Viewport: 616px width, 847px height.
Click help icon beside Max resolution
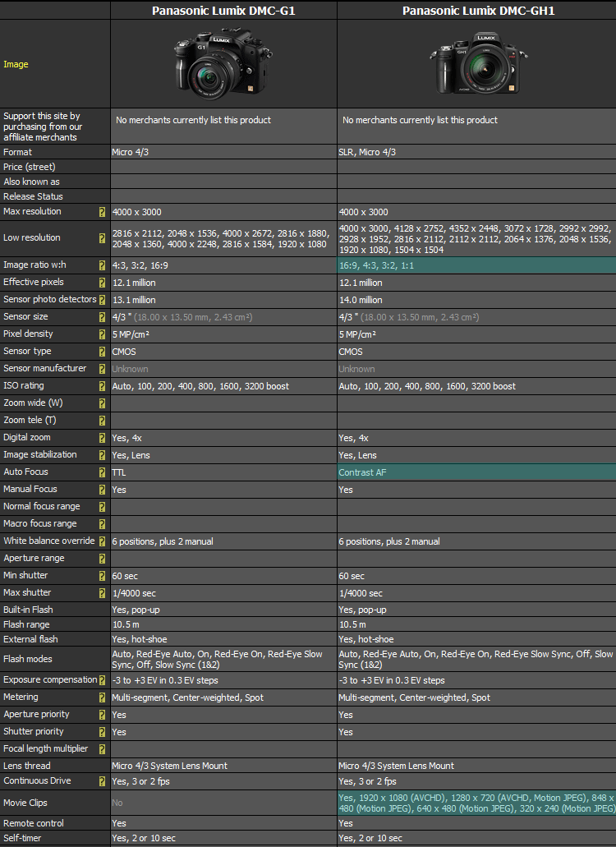coord(102,212)
